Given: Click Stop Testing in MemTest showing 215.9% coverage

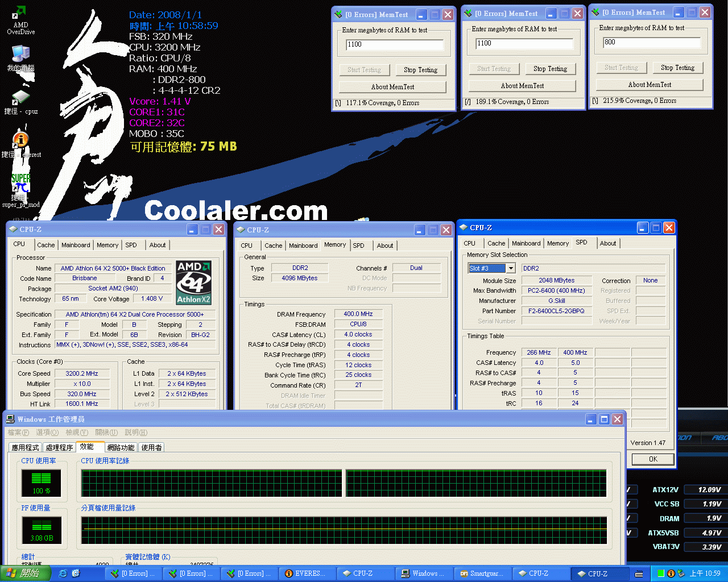Looking at the screenshot, I should pyautogui.click(x=678, y=68).
